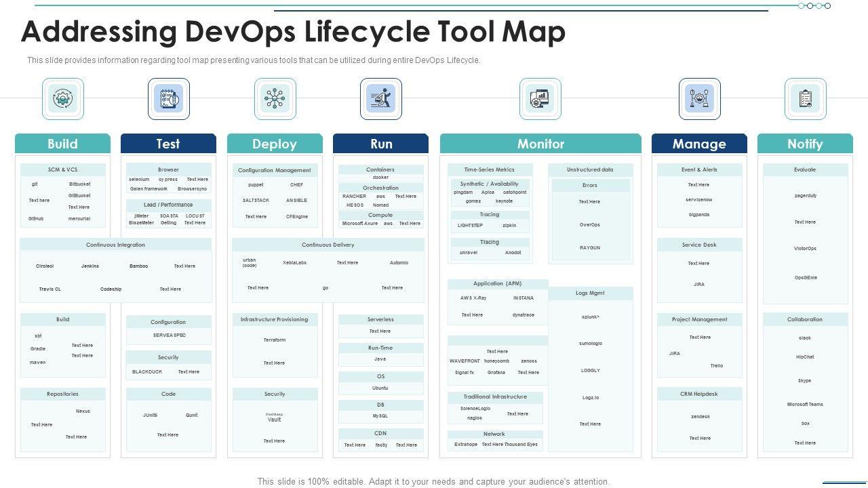Click the 'Event & Alerts' section label
This screenshot has width=868, height=488.
(699, 169)
